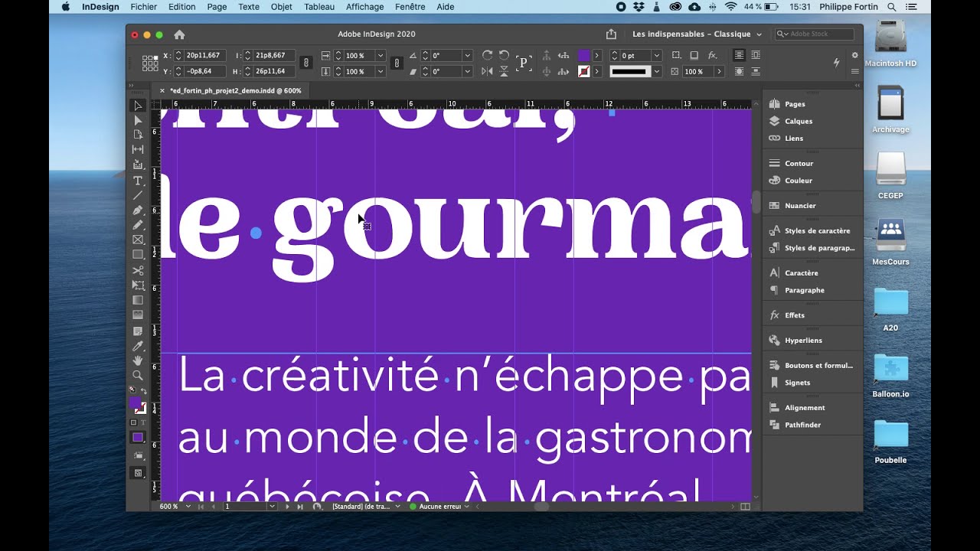The image size is (980, 551).
Task: Toggle the default fill and stroke icon
Action: click(x=132, y=390)
